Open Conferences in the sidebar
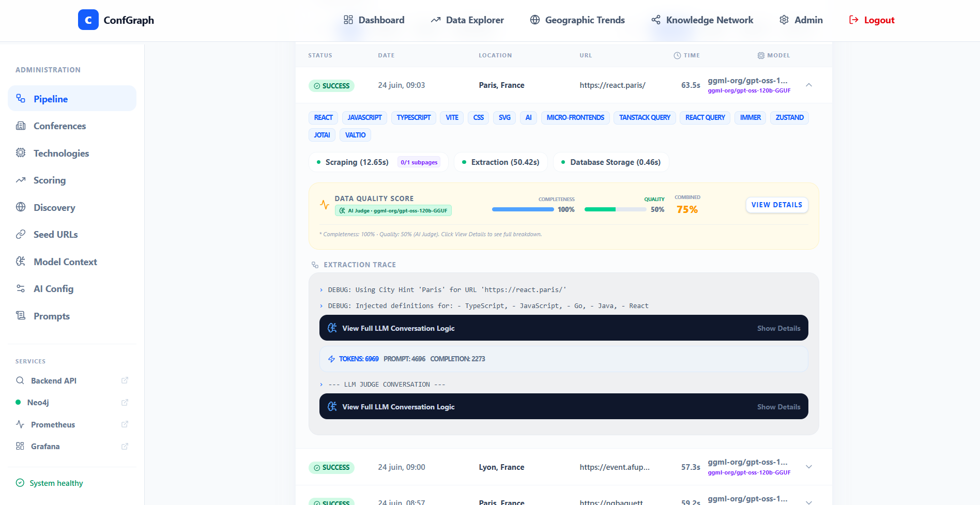The width and height of the screenshot is (980, 505). click(72, 126)
